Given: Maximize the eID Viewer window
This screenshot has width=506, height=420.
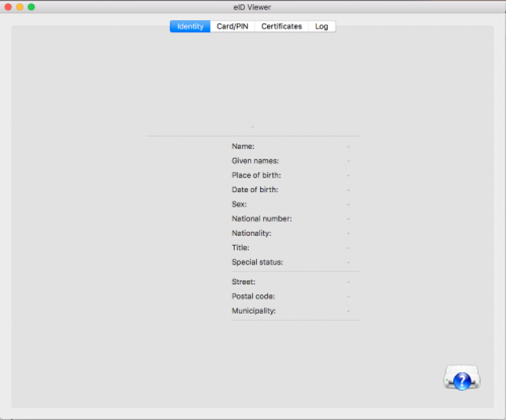Looking at the screenshot, I should coord(32,7).
